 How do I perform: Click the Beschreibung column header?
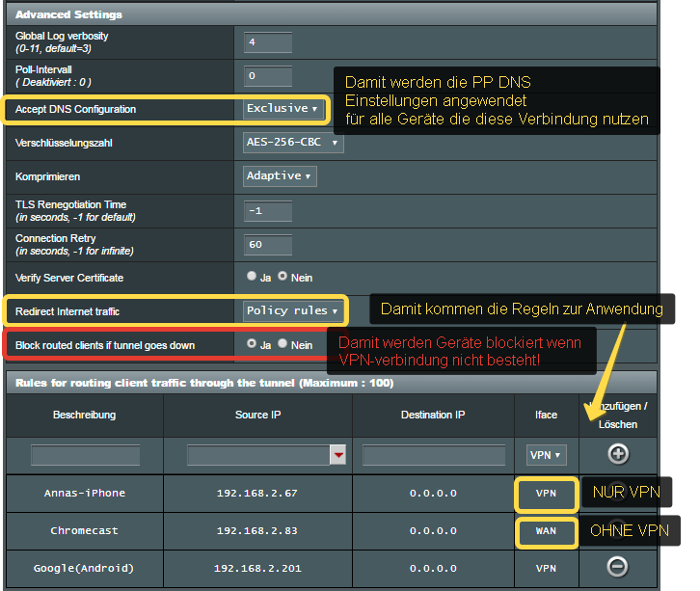pyautogui.click(x=85, y=415)
